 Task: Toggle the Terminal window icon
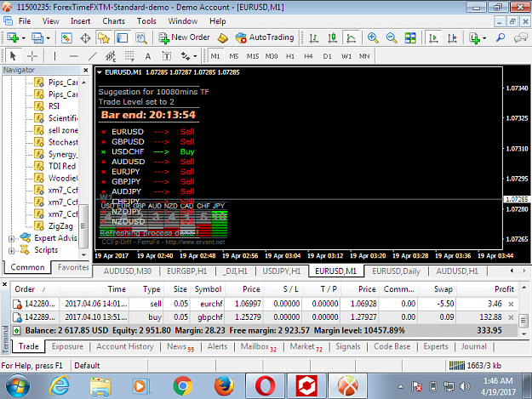click(x=122, y=37)
